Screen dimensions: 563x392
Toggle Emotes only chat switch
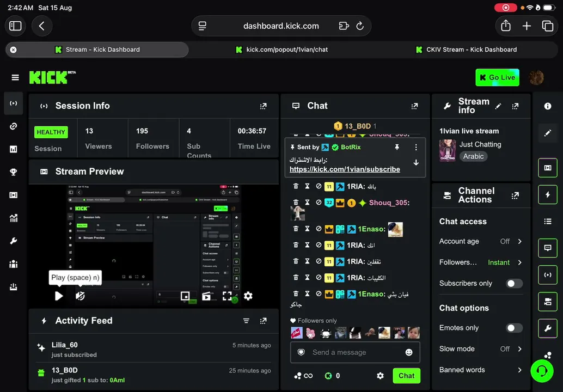[514, 328]
